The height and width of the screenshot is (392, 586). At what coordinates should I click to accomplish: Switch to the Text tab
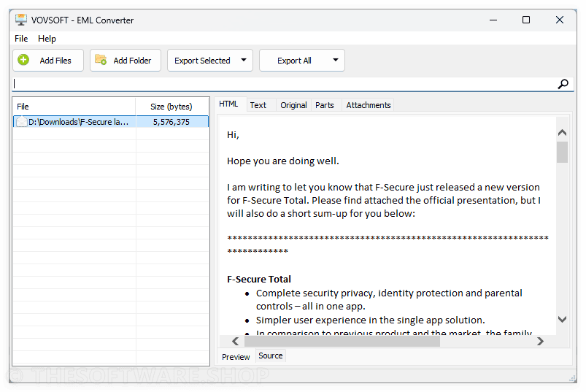point(258,105)
